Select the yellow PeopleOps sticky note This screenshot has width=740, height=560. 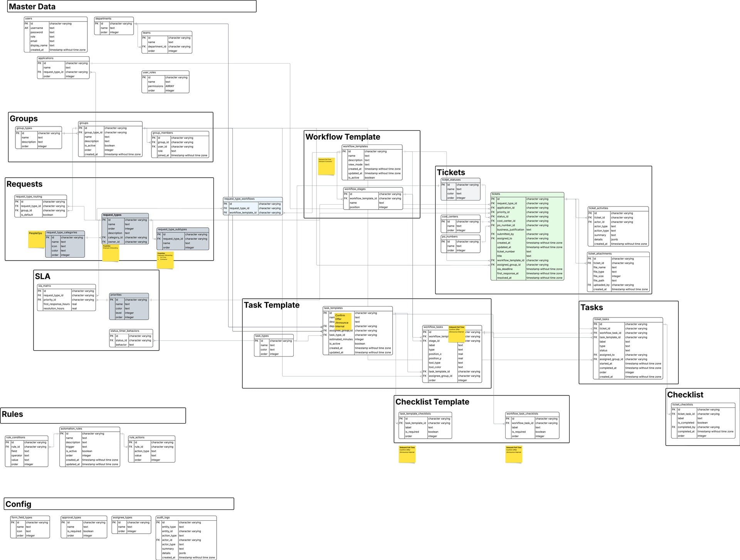coord(36,239)
